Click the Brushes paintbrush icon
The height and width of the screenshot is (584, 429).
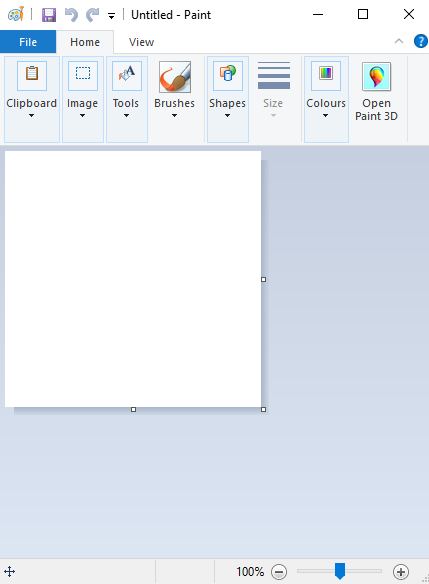(175, 77)
